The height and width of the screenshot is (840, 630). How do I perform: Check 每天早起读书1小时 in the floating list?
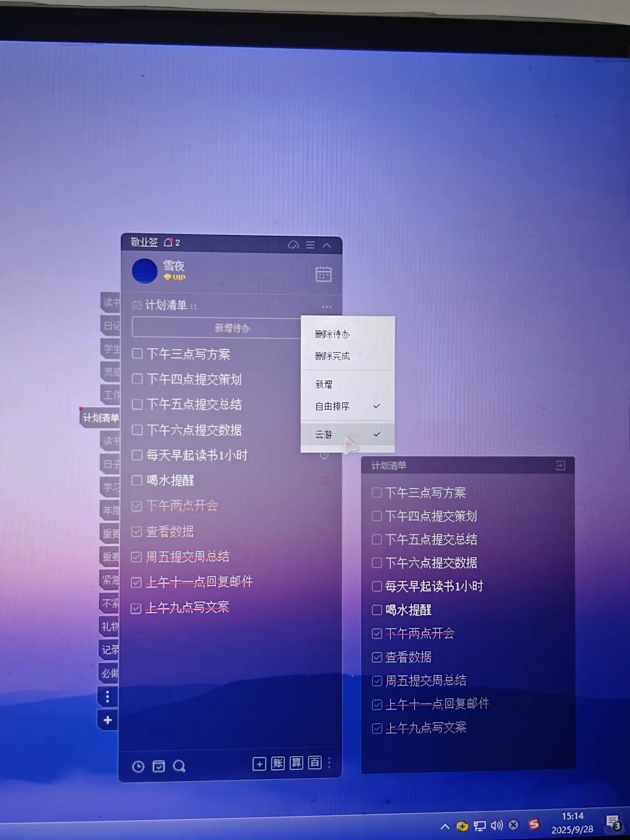376,586
